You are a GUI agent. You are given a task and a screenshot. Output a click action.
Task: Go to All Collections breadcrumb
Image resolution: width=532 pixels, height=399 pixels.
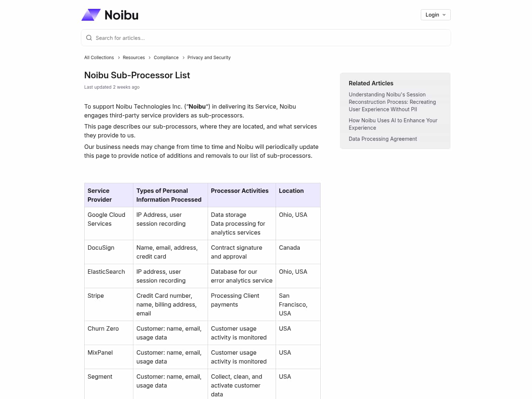coord(99,58)
